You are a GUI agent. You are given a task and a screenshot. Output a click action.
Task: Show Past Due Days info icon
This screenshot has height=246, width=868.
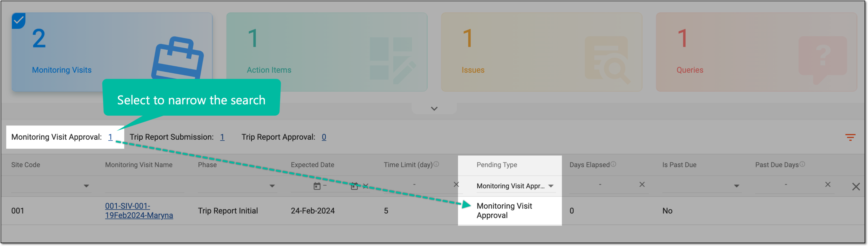[x=802, y=164]
